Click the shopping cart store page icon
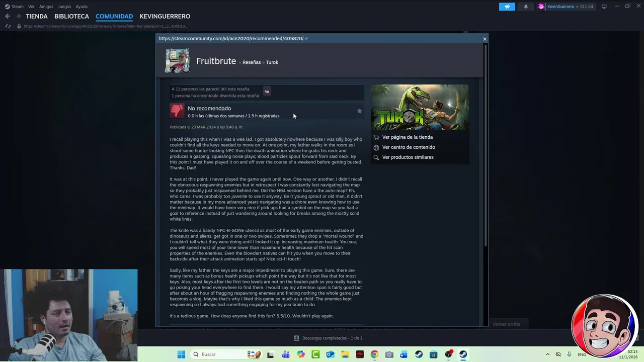The image size is (644, 362). pos(376,137)
